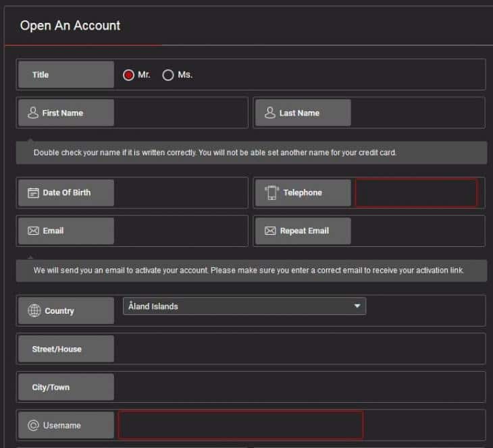This screenshot has height=448, width=493.
Task: Click the person icon beside First Name
Action: coord(32,113)
